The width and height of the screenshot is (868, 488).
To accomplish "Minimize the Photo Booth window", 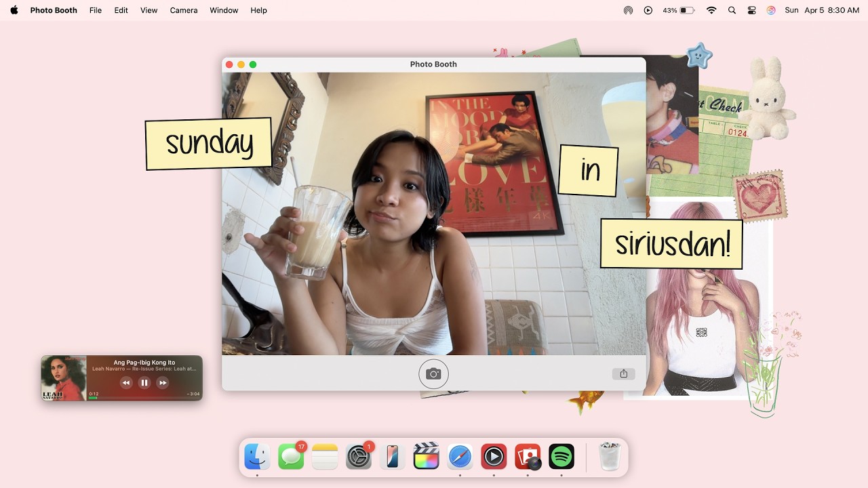I will [241, 64].
